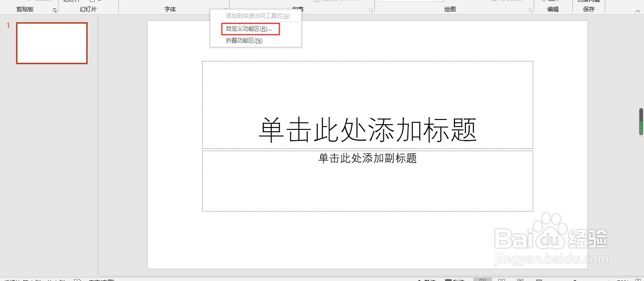Screen dimensions: 644x281
Task: Click the 单击此处添加副标题 subtitle placeholder
Action: pyautogui.click(x=368, y=181)
